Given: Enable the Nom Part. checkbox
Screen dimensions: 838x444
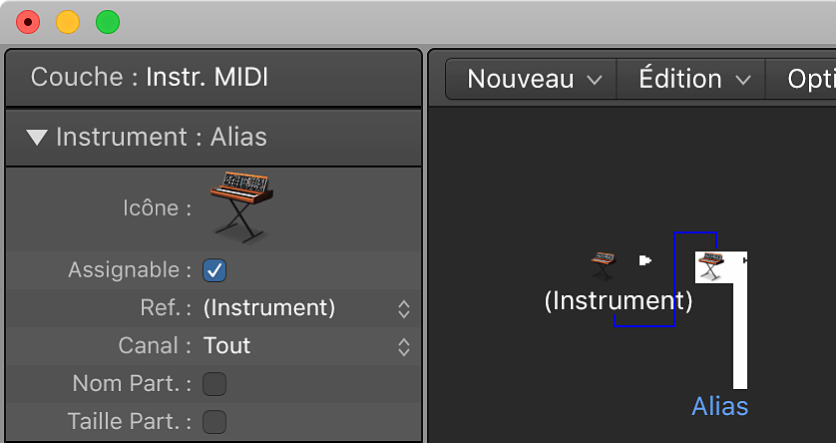Looking at the screenshot, I should [214, 383].
